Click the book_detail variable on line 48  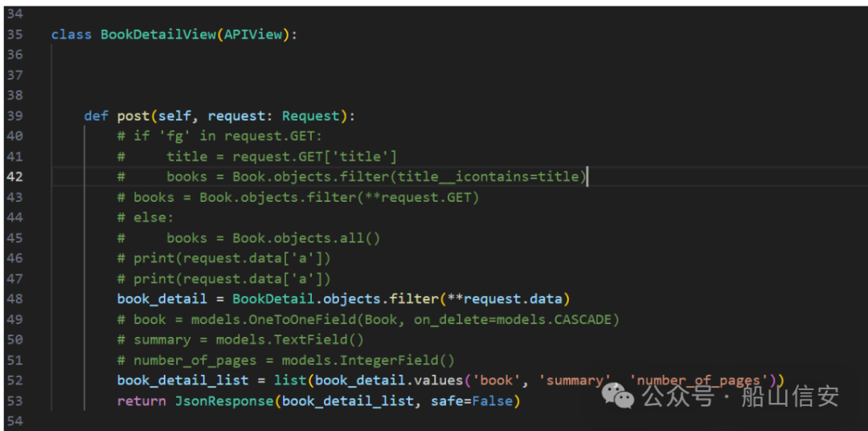[x=162, y=299]
